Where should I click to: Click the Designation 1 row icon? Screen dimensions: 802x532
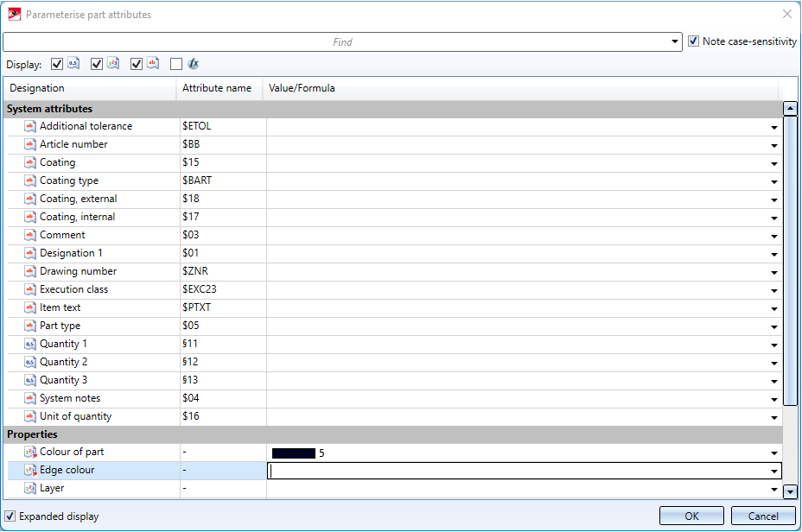(30, 254)
